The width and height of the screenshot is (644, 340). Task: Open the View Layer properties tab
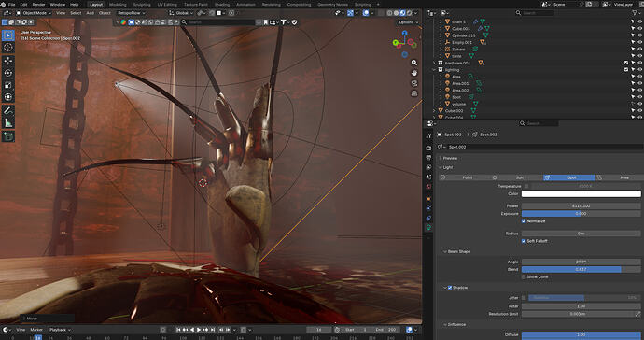pos(428,167)
